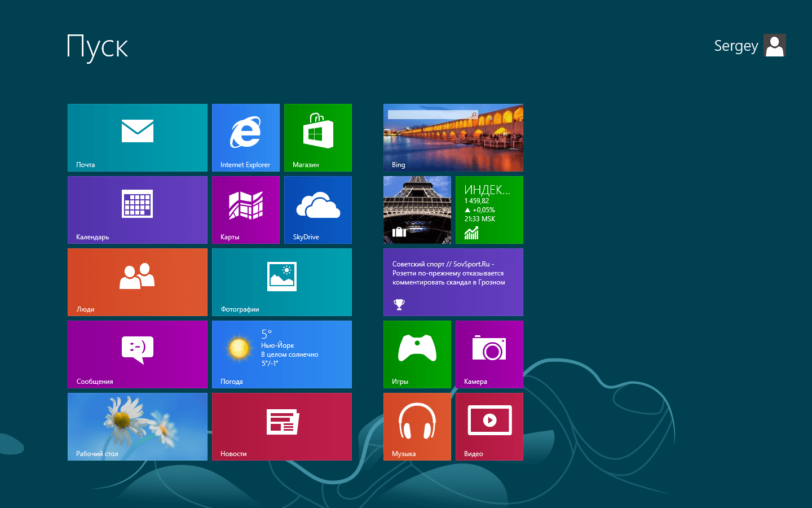
Task: Open the Сообщения messaging tile
Action: (x=138, y=354)
